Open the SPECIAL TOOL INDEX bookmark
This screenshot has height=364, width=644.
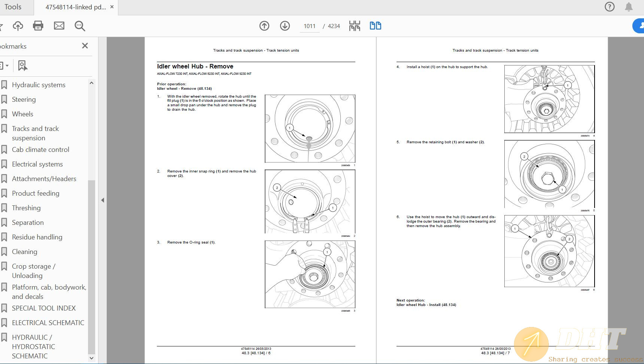pos(44,308)
